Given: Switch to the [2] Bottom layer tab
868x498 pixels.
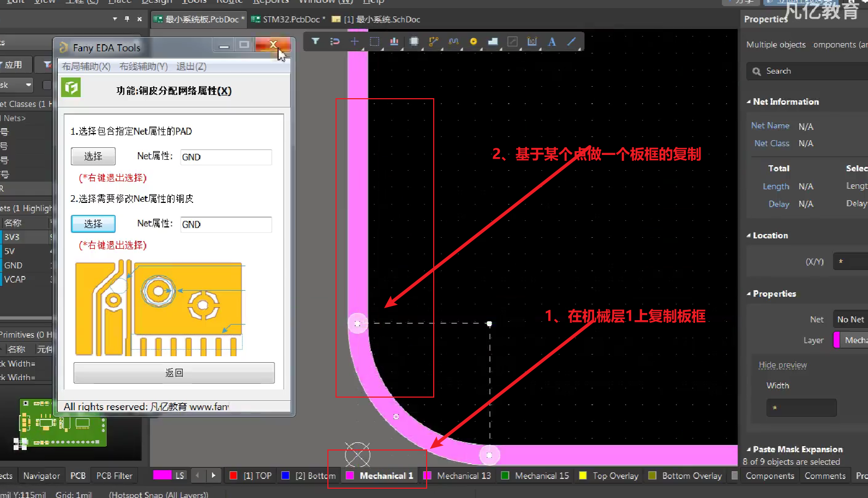Looking at the screenshot, I should tap(309, 476).
